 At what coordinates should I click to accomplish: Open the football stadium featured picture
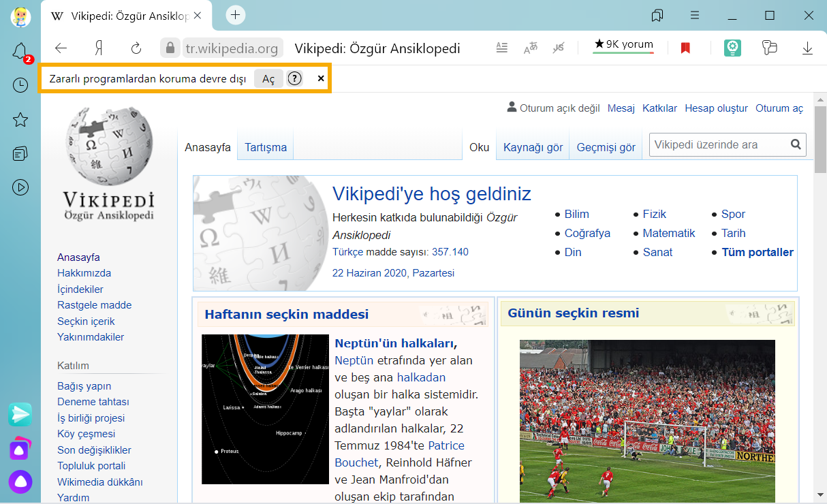tap(647, 421)
